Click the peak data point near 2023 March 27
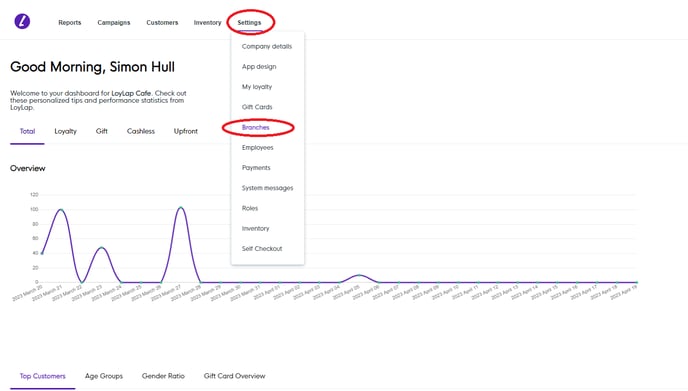688x391 pixels. (181, 207)
